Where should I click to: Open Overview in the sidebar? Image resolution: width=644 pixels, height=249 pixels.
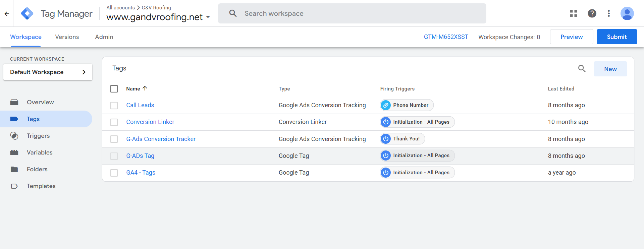point(46,102)
